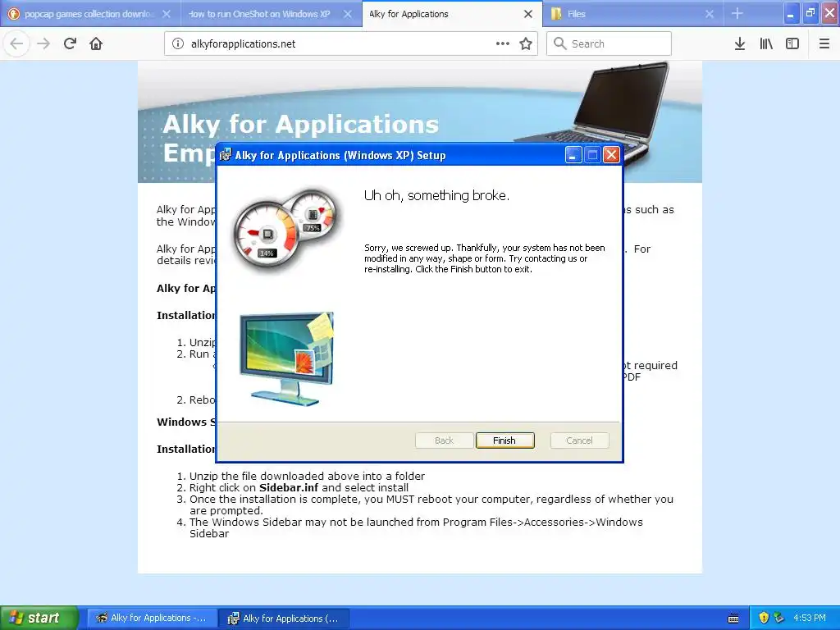Click the browser Back arrow
This screenshot has width=840, height=630.
coord(16,44)
